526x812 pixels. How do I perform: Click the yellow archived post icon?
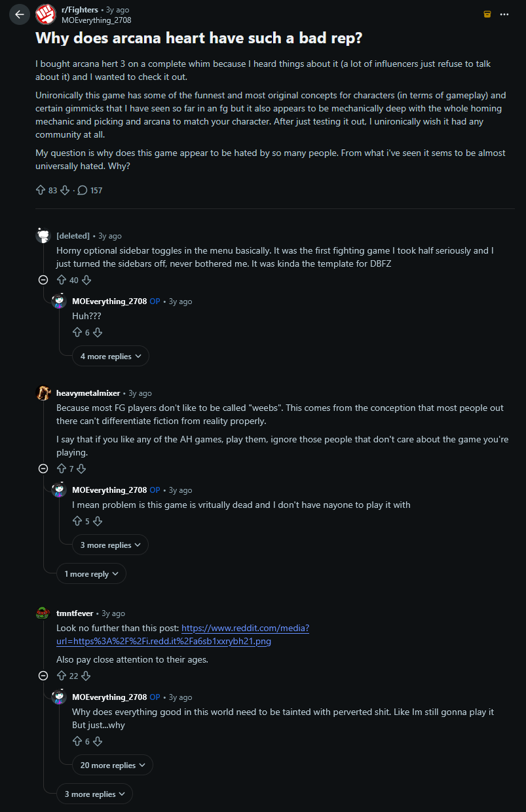(x=487, y=14)
